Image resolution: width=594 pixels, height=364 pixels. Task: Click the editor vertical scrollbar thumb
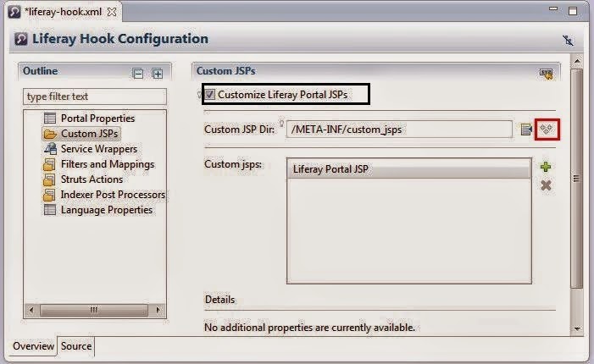[x=577, y=179]
